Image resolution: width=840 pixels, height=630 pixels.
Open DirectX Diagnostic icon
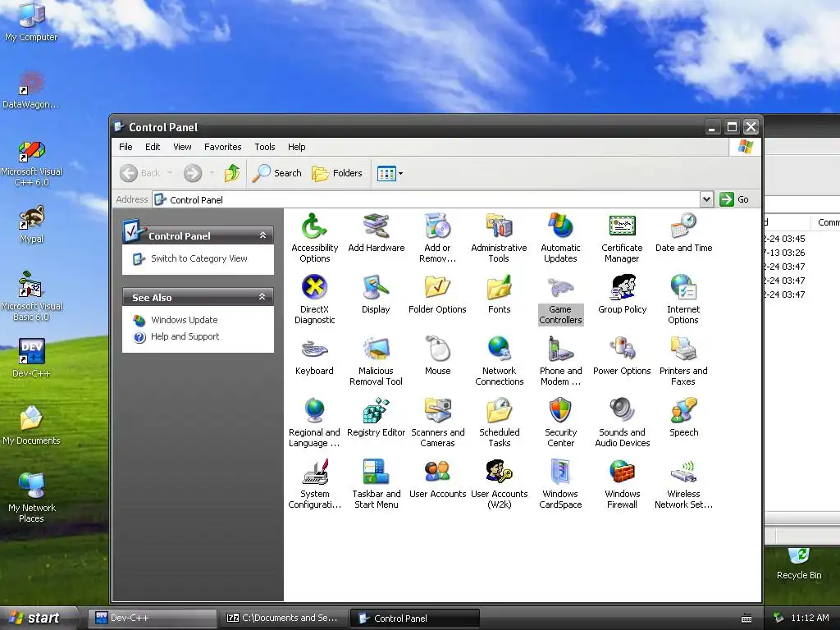click(314, 299)
